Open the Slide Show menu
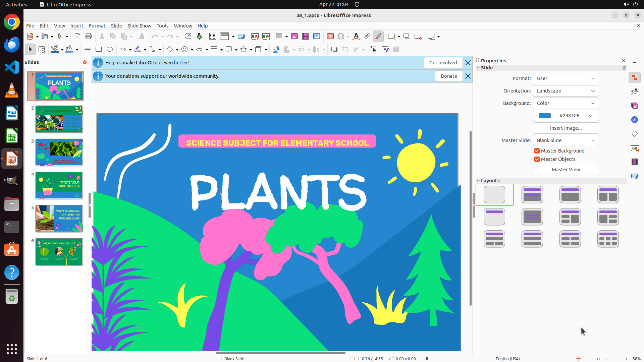644x362 pixels. pyautogui.click(x=139, y=26)
